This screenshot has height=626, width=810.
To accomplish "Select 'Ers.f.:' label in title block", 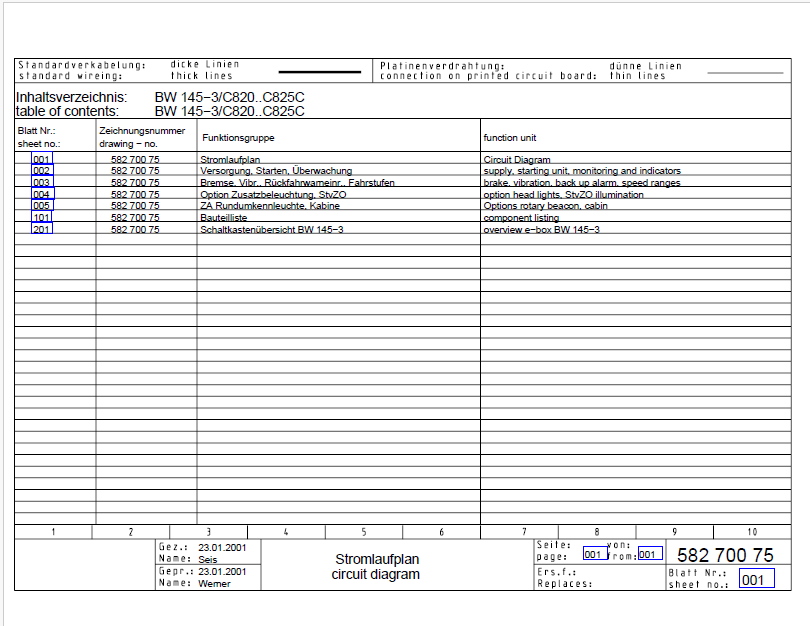I will 557,572.
